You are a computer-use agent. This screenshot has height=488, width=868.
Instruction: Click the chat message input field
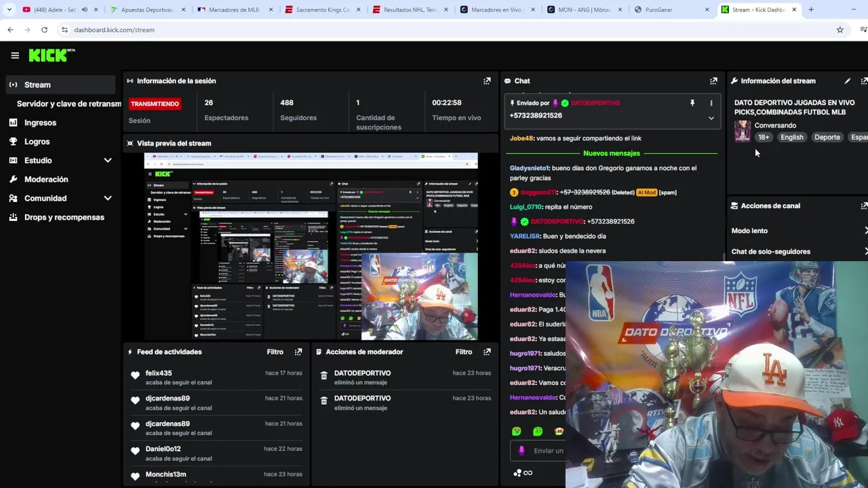538,450
